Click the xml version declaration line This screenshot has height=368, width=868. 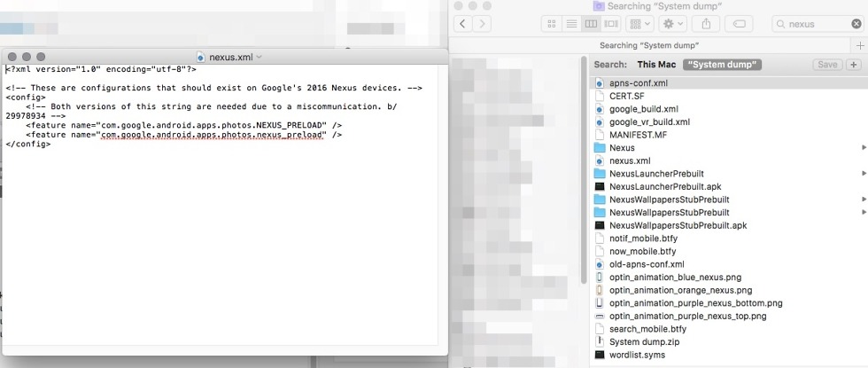101,69
